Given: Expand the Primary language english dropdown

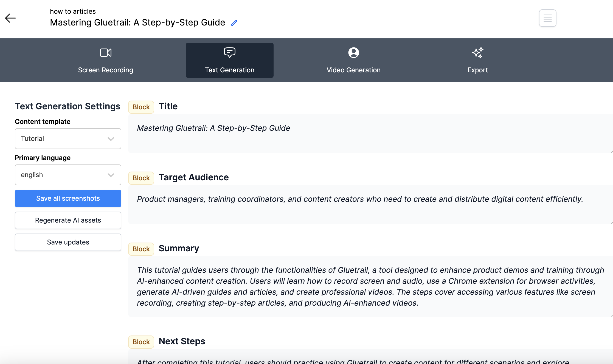Looking at the screenshot, I should coord(68,175).
